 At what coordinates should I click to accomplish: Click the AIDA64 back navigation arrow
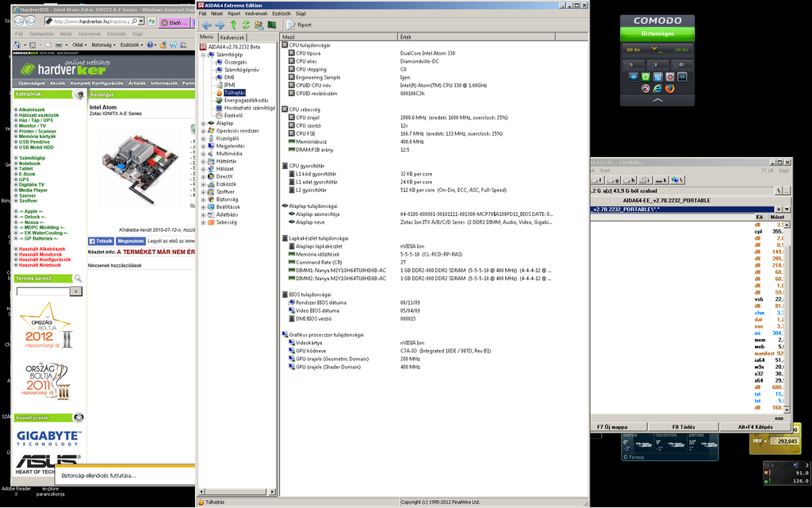coord(207,25)
